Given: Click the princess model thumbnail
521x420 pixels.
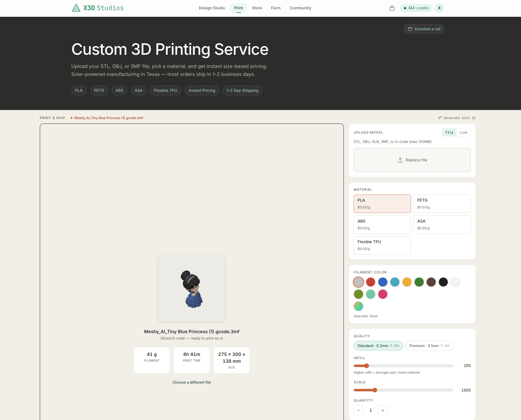Looking at the screenshot, I should [x=192, y=288].
